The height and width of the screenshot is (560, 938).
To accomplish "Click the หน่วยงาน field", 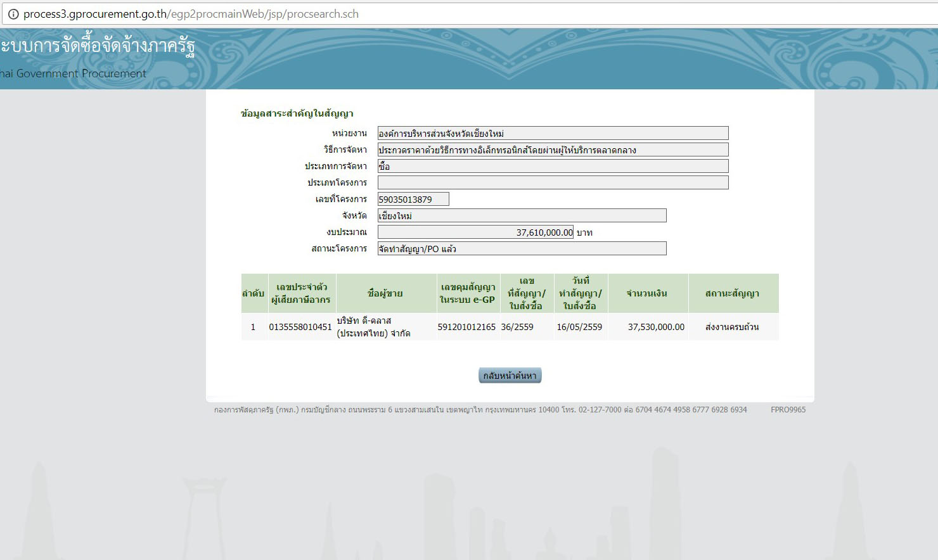I will point(553,133).
